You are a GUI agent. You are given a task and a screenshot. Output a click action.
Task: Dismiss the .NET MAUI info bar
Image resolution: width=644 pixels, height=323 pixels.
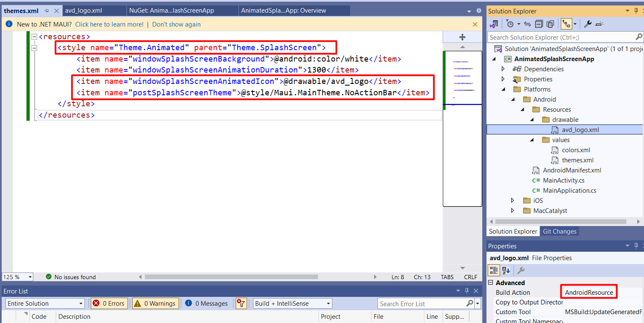(475, 24)
